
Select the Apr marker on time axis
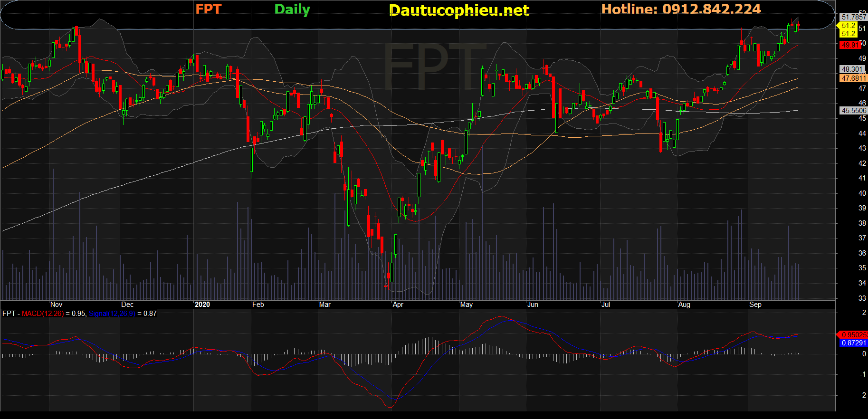[398, 305]
